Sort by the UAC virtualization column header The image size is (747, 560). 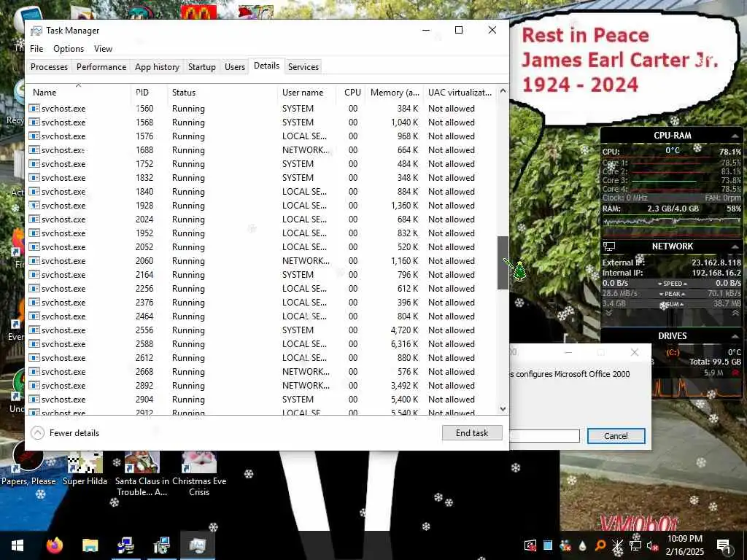click(460, 92)
